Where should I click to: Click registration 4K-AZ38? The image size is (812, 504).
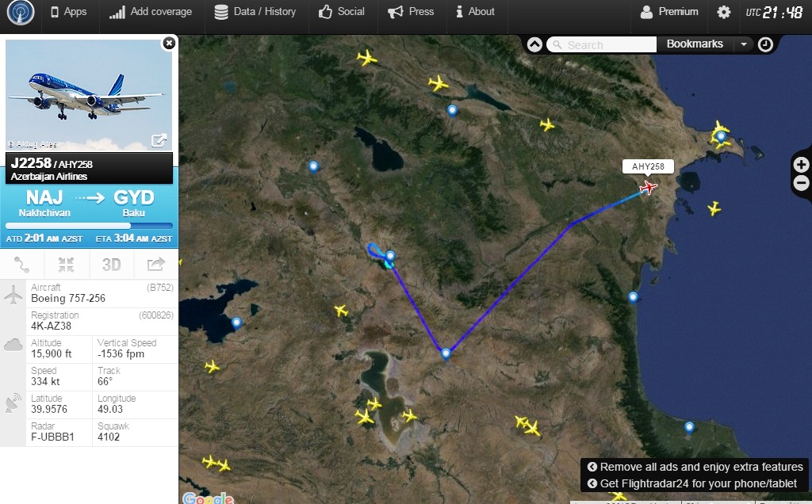(x=52, y=326)
